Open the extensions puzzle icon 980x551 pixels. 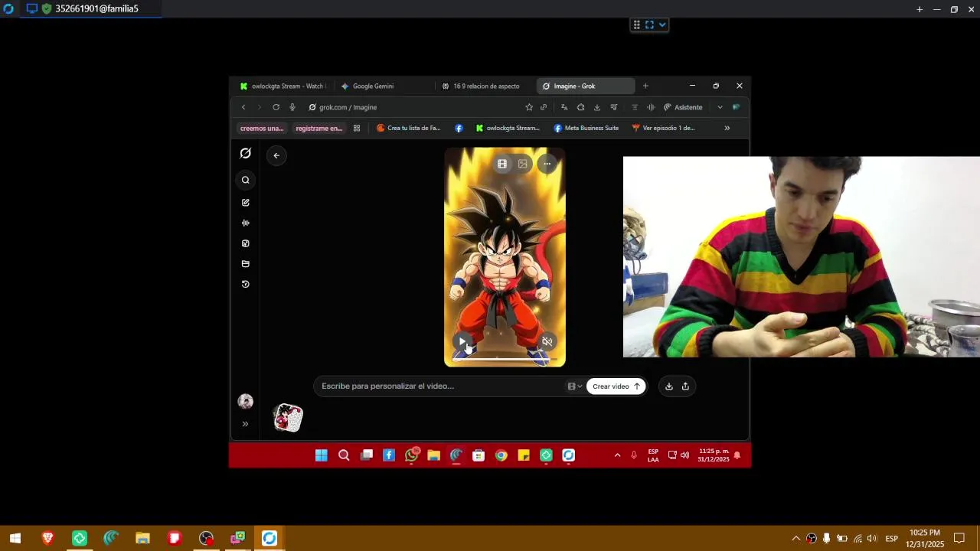coord(580,107)
